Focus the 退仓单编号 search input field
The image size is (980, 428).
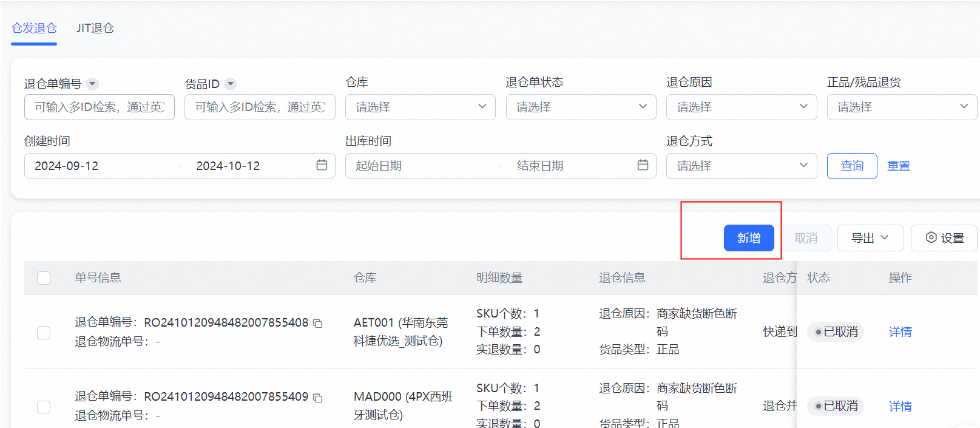tap(100, 107)
